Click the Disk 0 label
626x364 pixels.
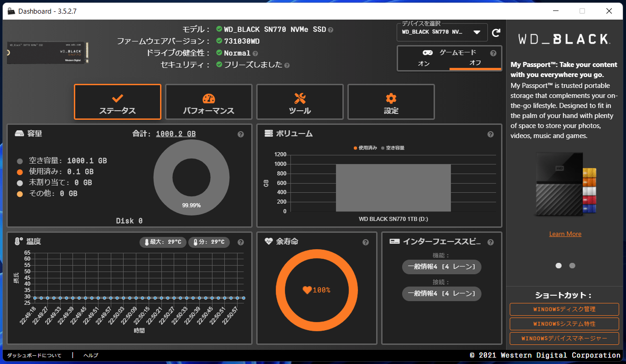pyautogui.click(x=129, y=221)
